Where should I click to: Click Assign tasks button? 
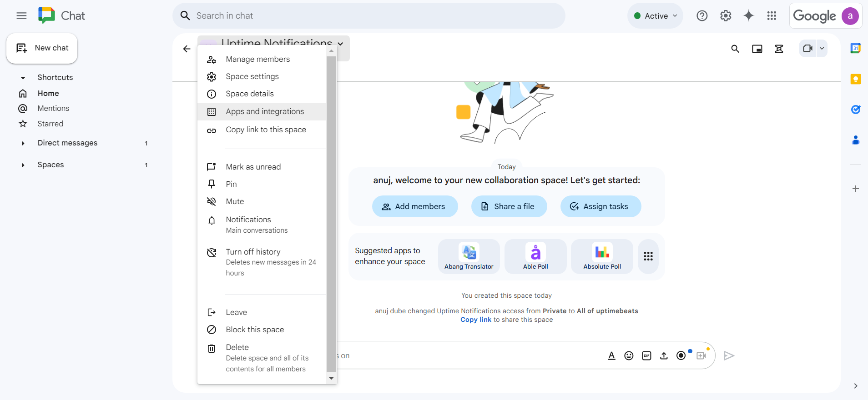[x=601, y=206]
